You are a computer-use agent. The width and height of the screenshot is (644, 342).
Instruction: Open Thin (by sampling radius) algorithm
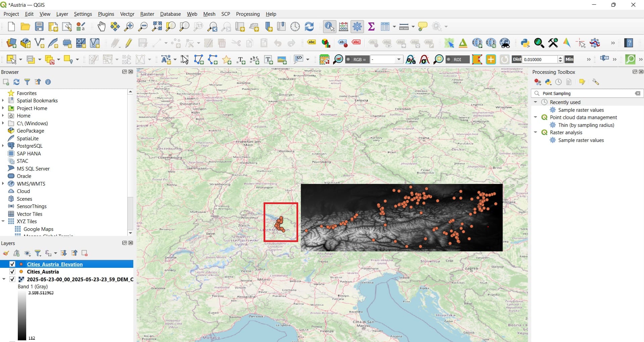click(586, 125)
